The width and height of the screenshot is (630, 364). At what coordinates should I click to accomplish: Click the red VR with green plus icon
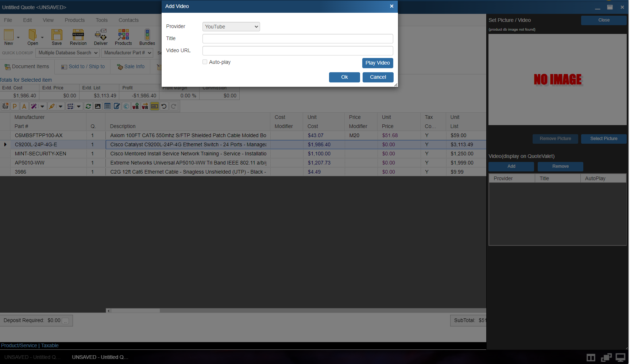(x=136, y=106)
